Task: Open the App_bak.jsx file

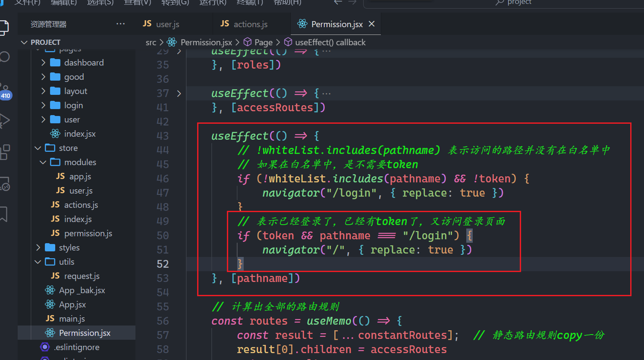Action: point(82,290)
